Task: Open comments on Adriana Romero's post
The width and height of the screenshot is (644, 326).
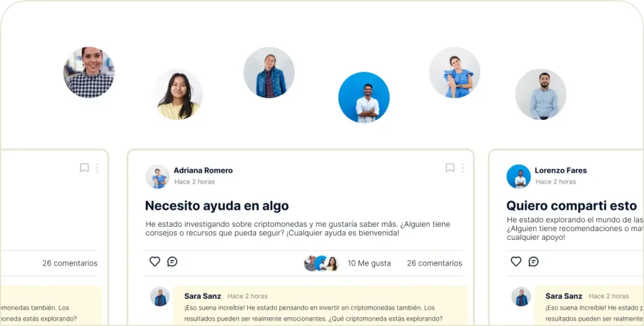Action: 172,262
